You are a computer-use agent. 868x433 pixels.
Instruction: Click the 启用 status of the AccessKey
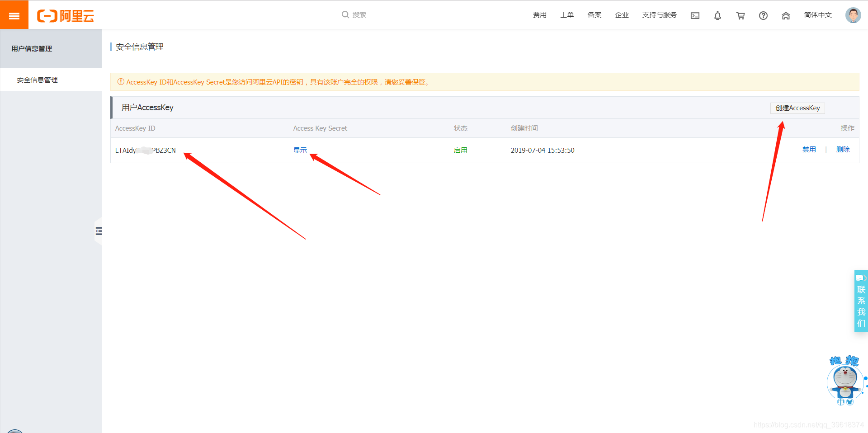coord(460,150)
